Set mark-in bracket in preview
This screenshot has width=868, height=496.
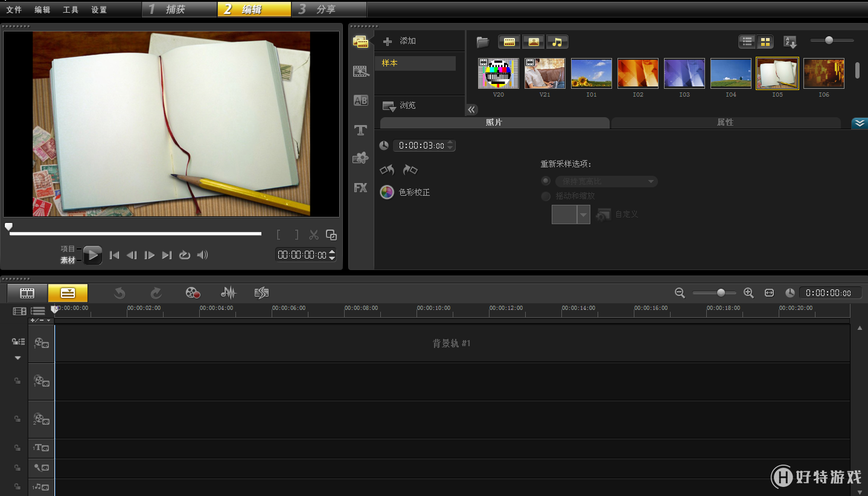pos(278,235)
